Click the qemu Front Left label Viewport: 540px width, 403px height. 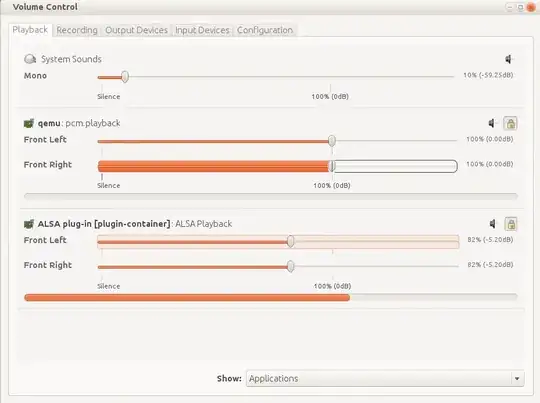coord(45,140)
